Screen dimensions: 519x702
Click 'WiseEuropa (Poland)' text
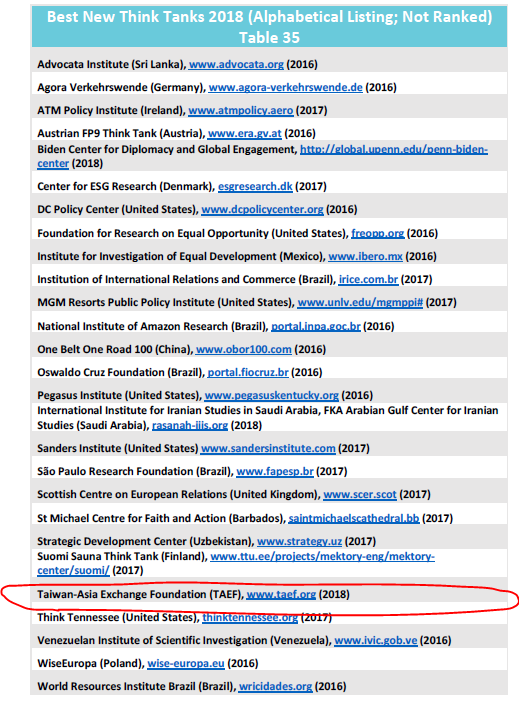tap(90, 663)
